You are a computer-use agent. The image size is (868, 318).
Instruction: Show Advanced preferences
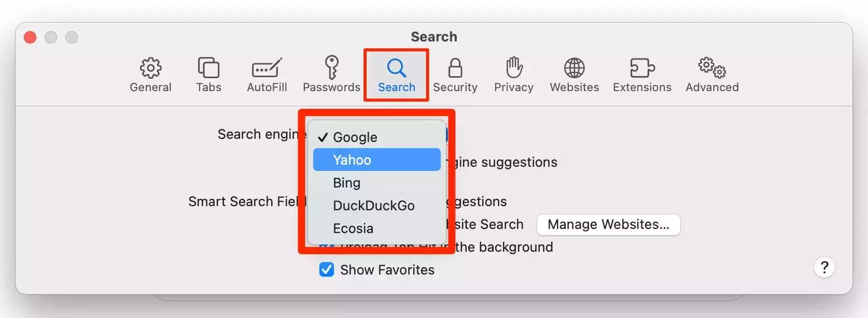click(712, 75)
